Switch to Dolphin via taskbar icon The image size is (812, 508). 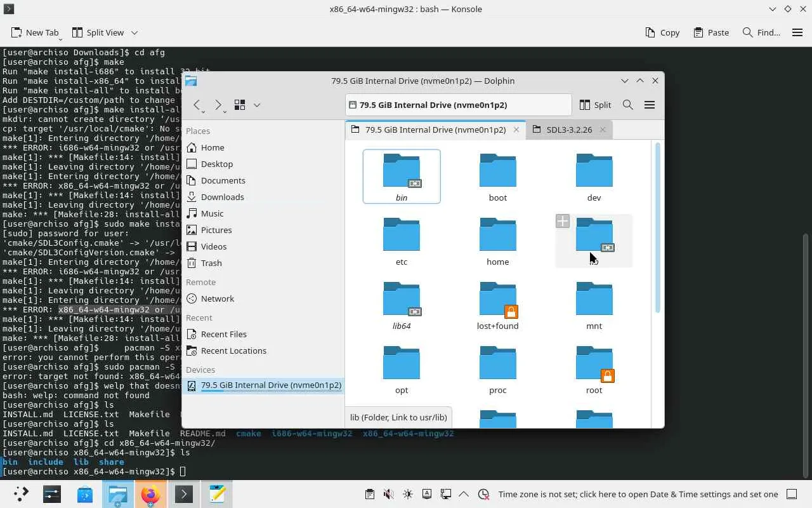pos(118,494)
